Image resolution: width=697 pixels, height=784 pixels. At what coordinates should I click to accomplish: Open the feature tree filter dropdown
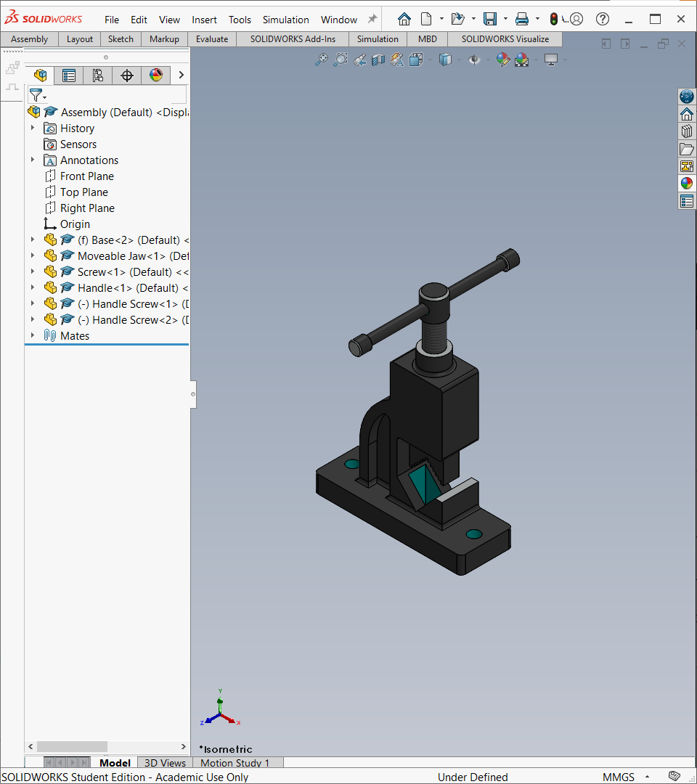pos(38,94)
